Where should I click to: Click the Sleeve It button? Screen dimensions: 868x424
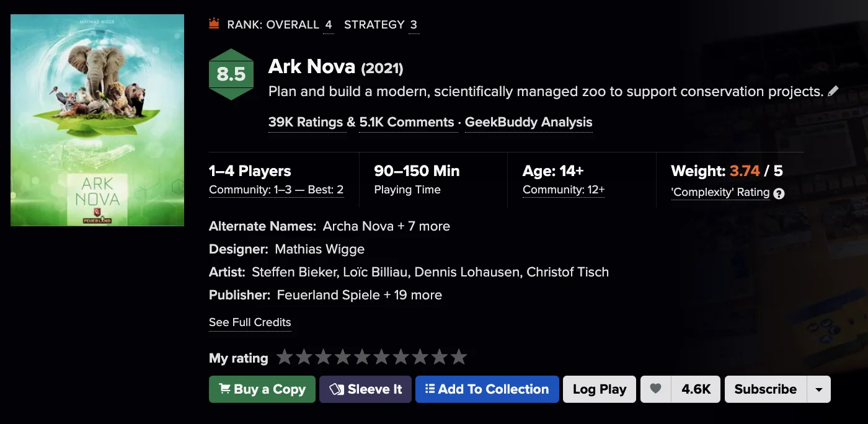[365, 389]
